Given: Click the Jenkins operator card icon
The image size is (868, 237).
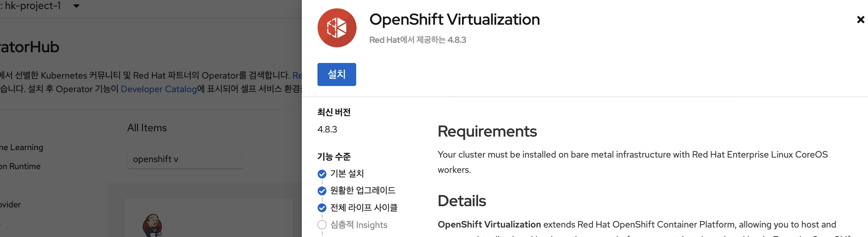Looking at the screenshot, I should click(x=152, y=225).
